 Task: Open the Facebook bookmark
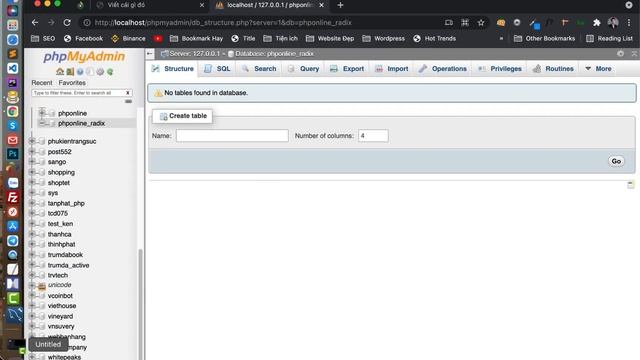pyautogui.click(x=83, y=38)
